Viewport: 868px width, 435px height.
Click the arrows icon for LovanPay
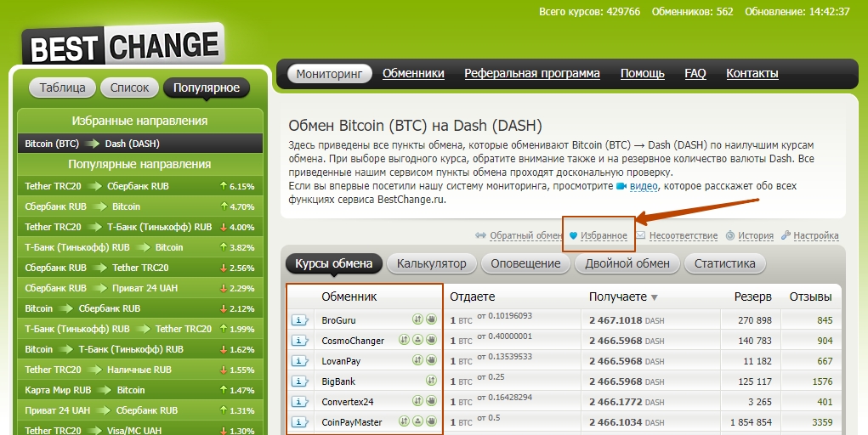click(417, 360)
